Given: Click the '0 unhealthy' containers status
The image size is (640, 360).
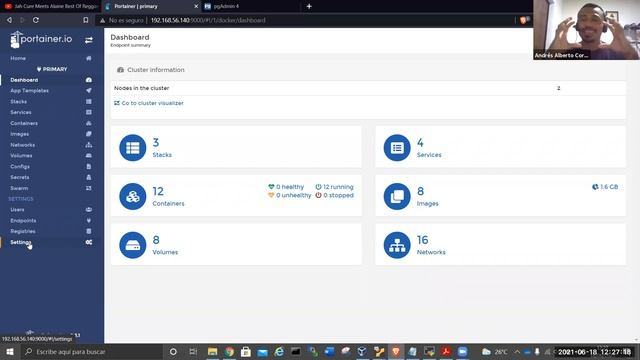Looking at the screenshot, I should [x=289, y=196].
